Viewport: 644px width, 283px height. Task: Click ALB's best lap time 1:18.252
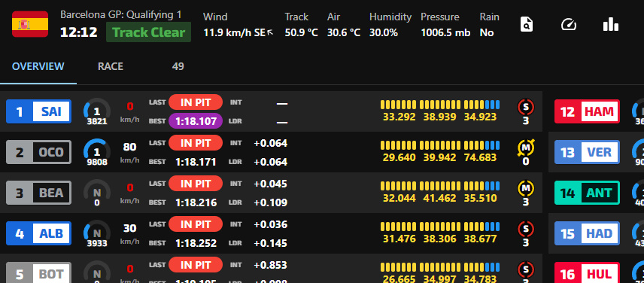tap(196, 243)
